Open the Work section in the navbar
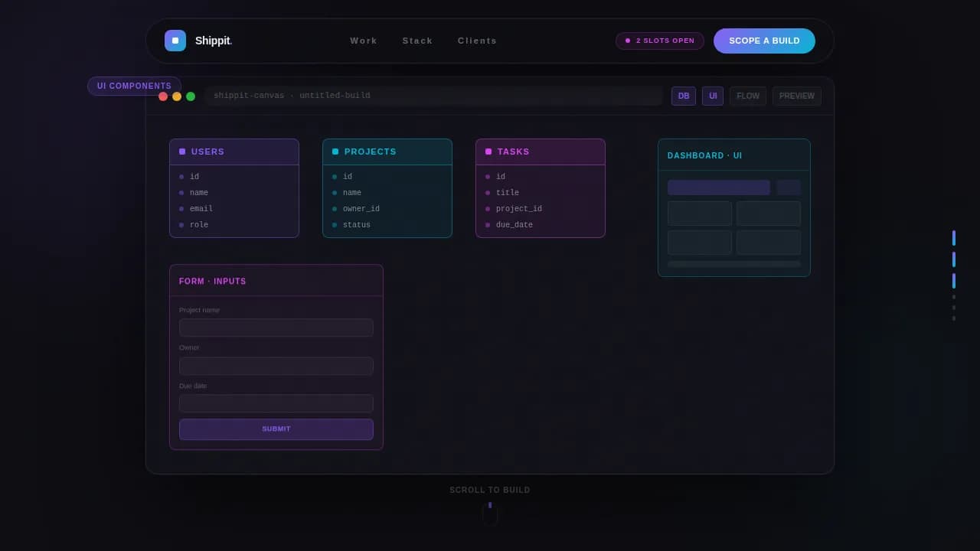980x551 pixels. [364, 41]
